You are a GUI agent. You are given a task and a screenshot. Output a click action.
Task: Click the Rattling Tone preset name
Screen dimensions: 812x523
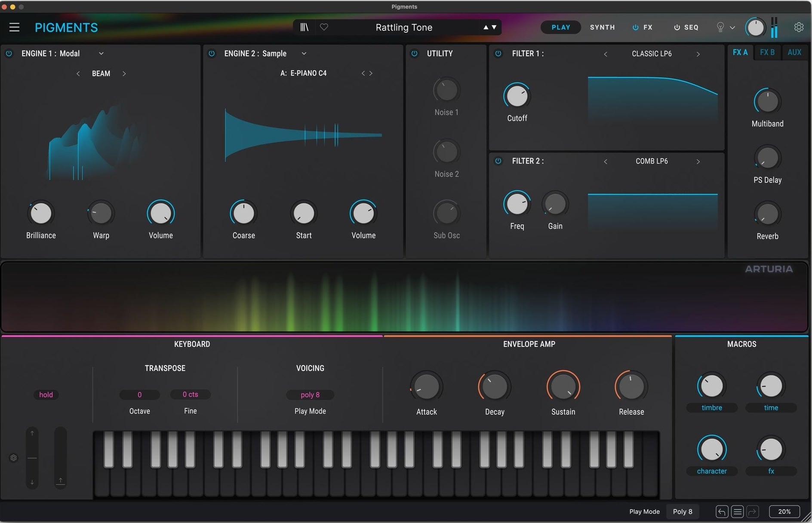pos(404,28)
